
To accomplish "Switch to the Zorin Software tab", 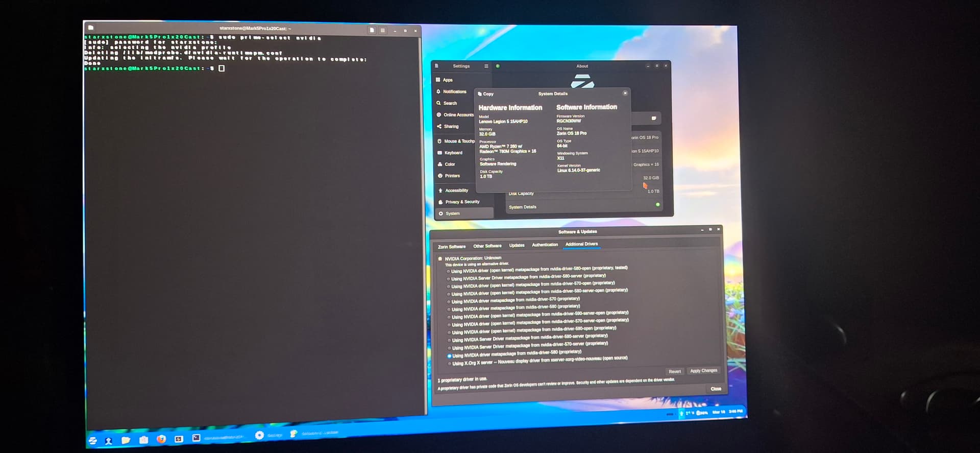I will pos(452,247).
